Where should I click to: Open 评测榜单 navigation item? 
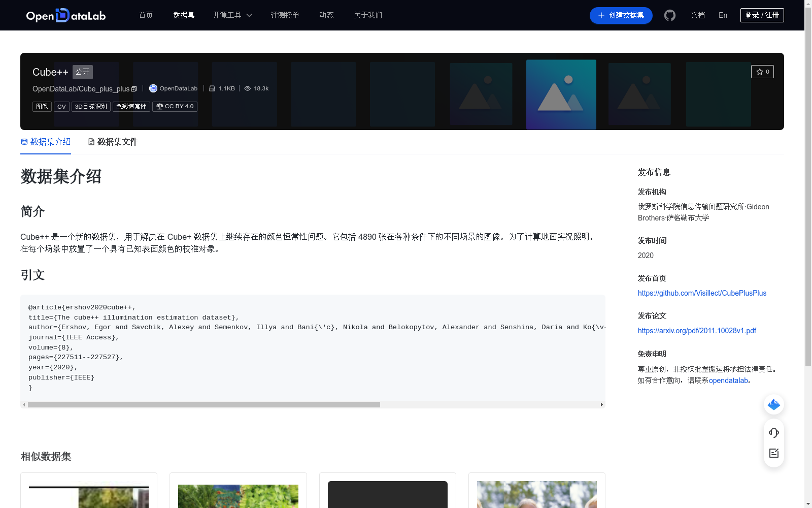coord(285,15)
